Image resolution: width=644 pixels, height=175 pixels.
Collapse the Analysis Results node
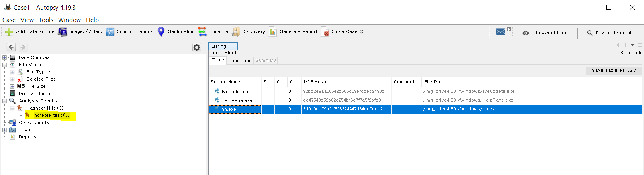[x=5, y=101]
